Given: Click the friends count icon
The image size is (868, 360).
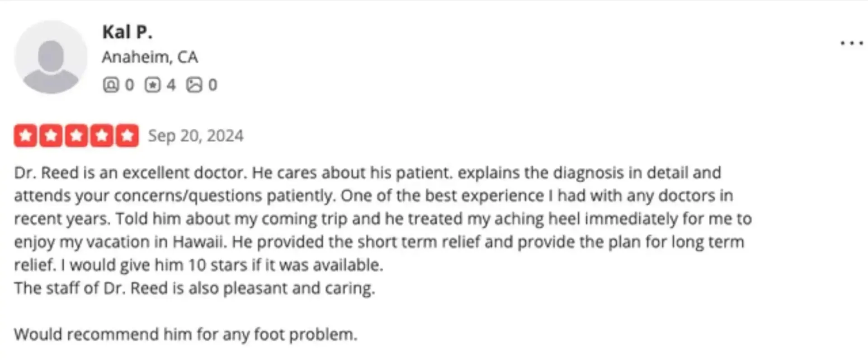Looking at the screenshot, I should 111,85.
